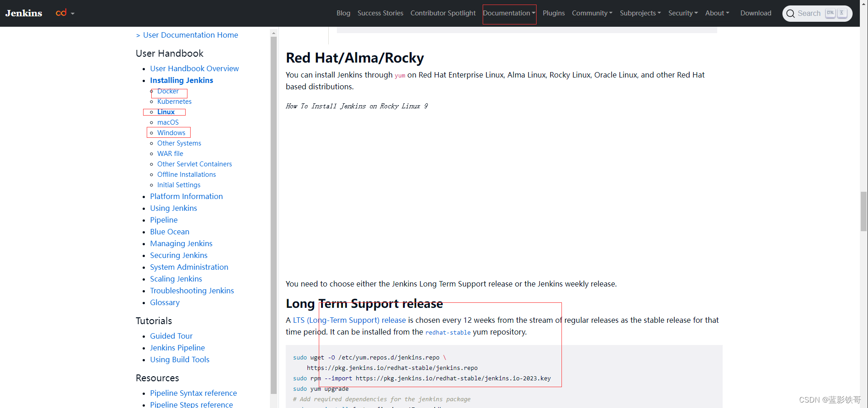Open the Blue Ocean chapter
Viewport: 868px width, 408px height.
tap(170, 232)
